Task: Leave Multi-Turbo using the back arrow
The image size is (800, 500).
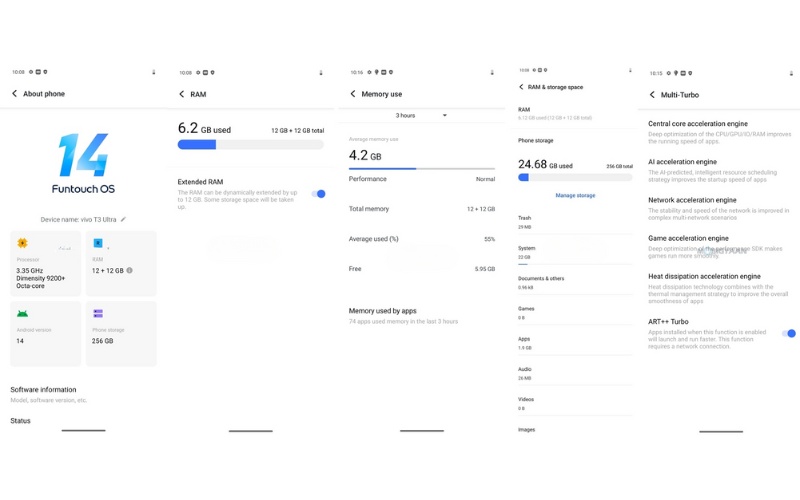Action: [x=652, y=94]
